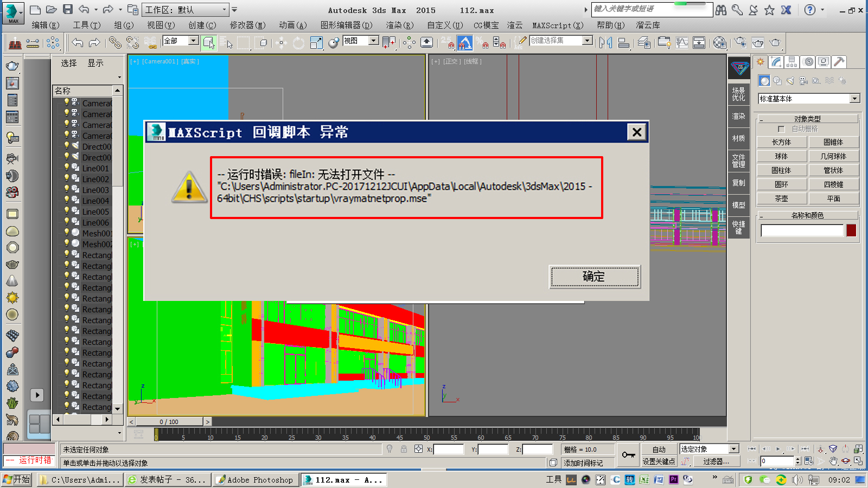Create a 长方体 box primitive
Viewport: 868px width, 488px height.
pos(781,142)
